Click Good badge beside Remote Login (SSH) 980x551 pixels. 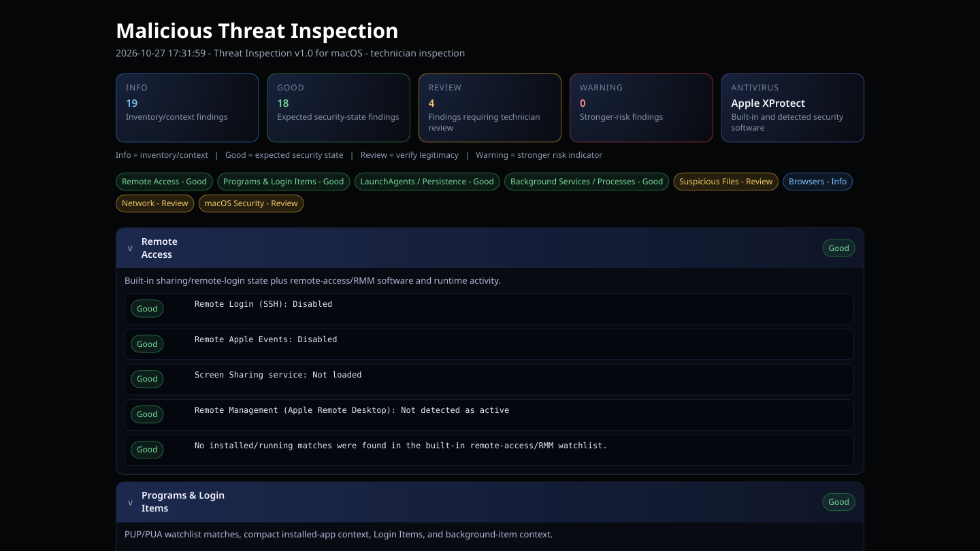[147, 309]
